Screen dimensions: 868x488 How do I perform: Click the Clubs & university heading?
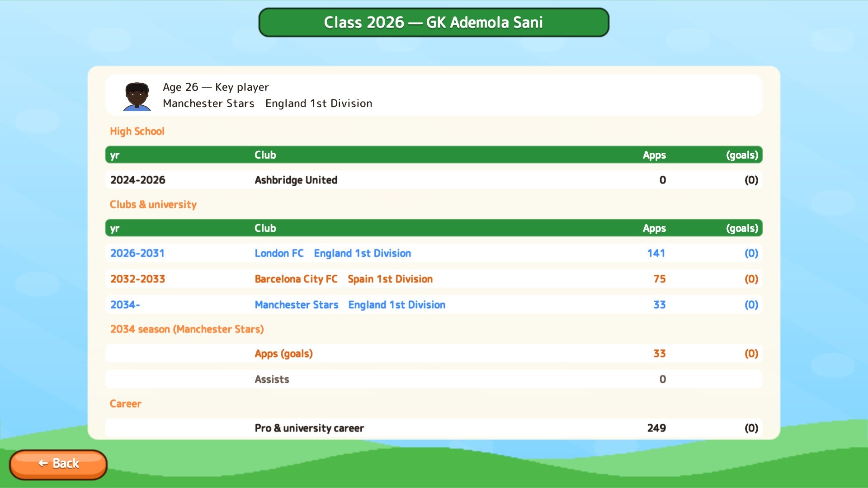tap(153, 205)
